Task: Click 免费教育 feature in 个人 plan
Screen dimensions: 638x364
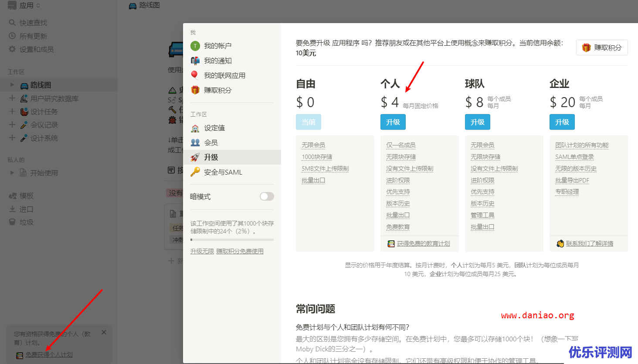Action: (398, 227)
